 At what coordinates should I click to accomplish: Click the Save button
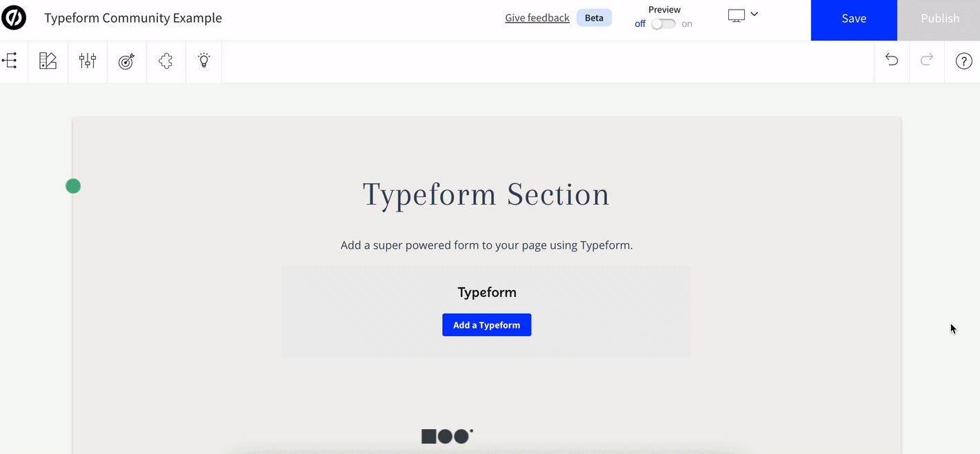(x=854, y=20)
